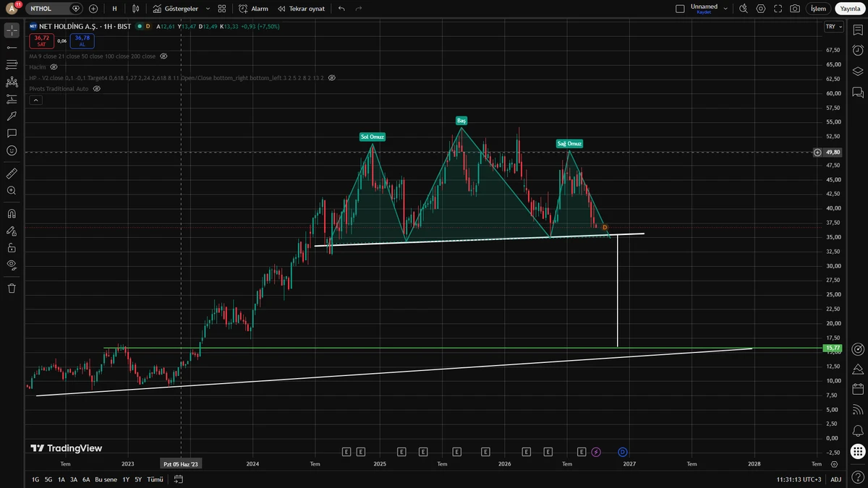Open the Alarm creation button
868x488 pixels.
tap(253, 9)
